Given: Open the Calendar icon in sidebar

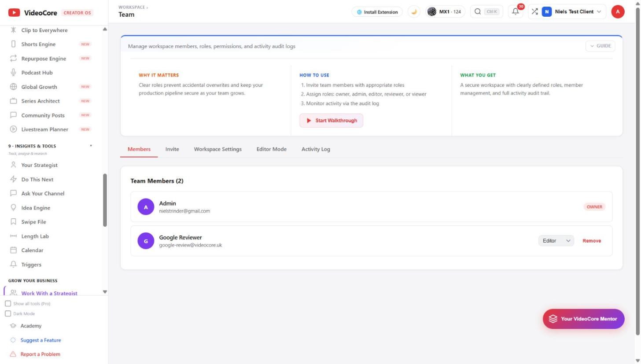Looking at the screenshot, I should (13, 250).
